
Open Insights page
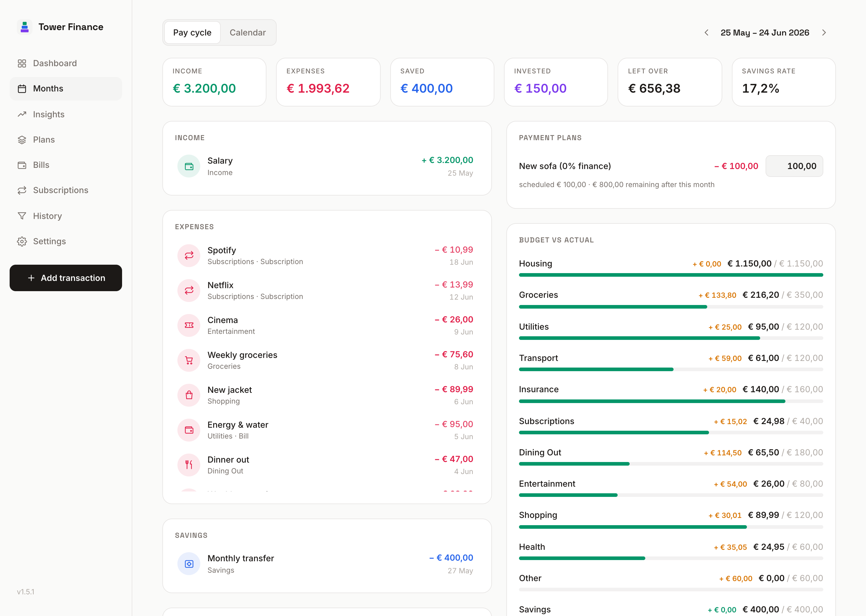point(66,114)
